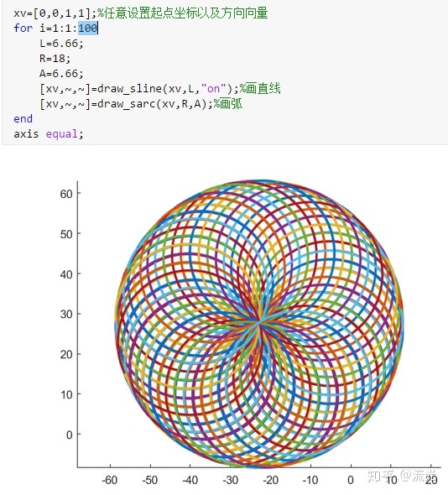The image size is (448, 495).
Task: Click the y-axis tick label 50
Action: pyautogui.click(x=66, y=234)
